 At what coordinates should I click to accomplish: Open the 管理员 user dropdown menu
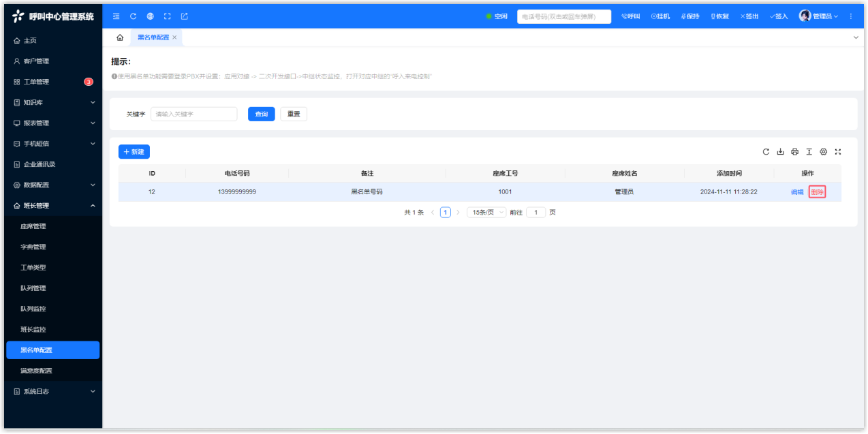[x=818, y=16]
